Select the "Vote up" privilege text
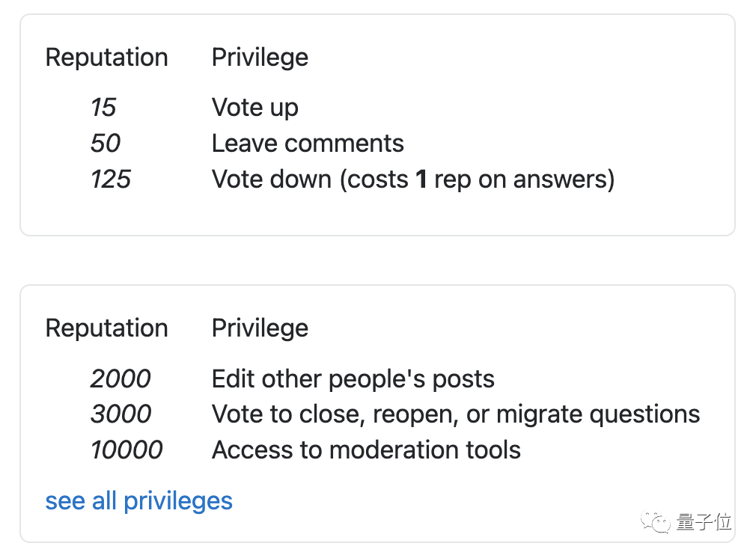 point(254,107)
